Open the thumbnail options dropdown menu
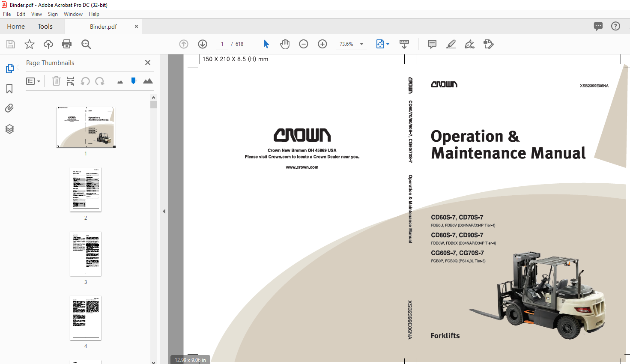Viewport: 630px width, 364px height. click(33, 81)
